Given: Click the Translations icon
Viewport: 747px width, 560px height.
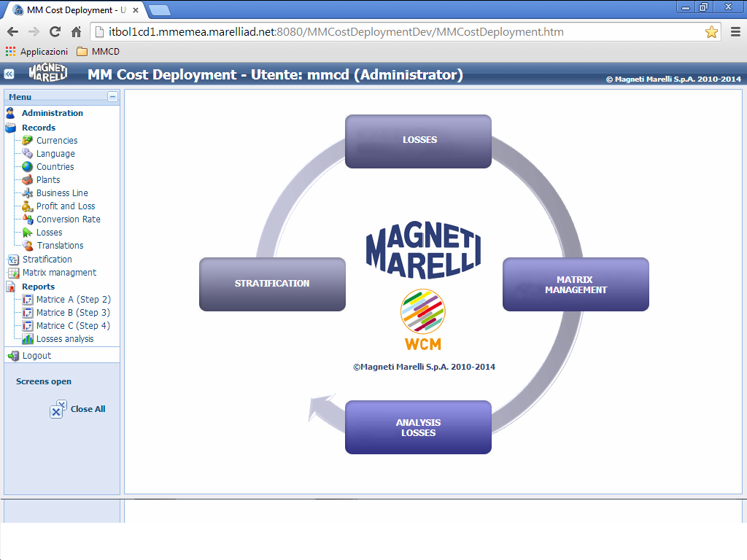Looking at the screenshot, I should pyautogui.click(x=28, y=245).
